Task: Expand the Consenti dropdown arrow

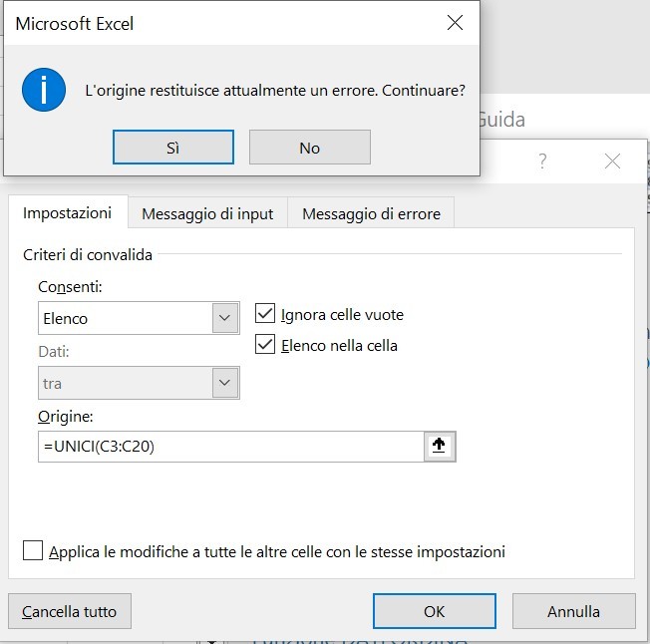Action: pos(225,318)
